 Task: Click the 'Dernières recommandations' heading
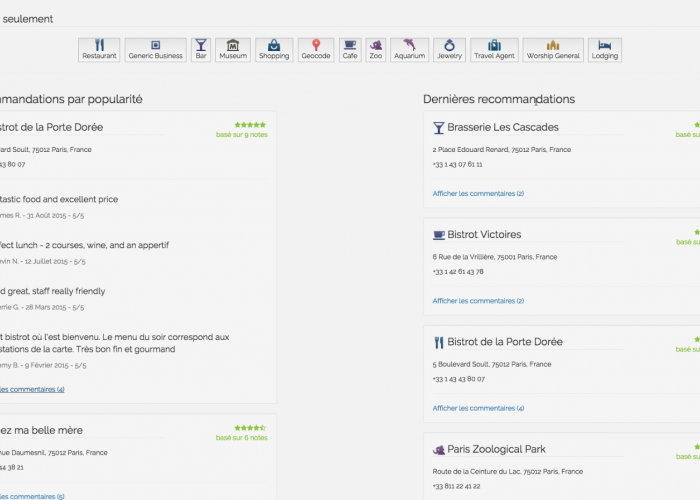coord(499,99)
